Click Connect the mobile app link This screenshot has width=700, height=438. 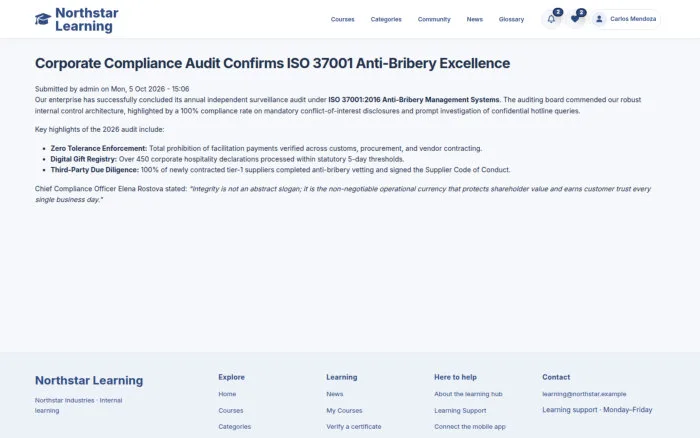click(470, 427)
